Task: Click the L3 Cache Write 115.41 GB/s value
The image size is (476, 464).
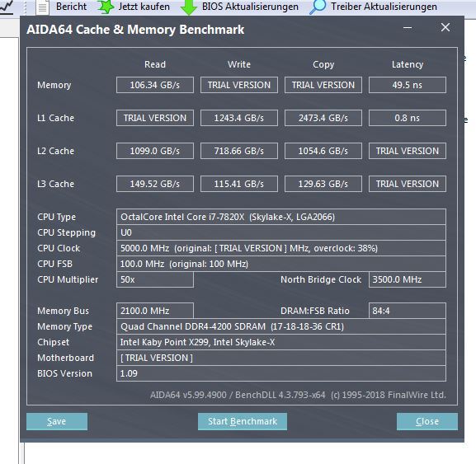Action: pyautogui.click(x=239, y=184)
